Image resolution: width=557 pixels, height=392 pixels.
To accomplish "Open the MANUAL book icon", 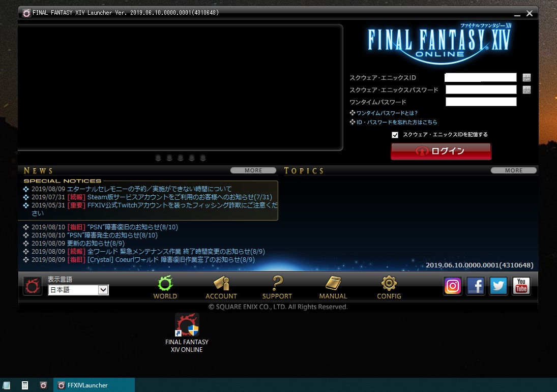I will click(x=333, y=287).
